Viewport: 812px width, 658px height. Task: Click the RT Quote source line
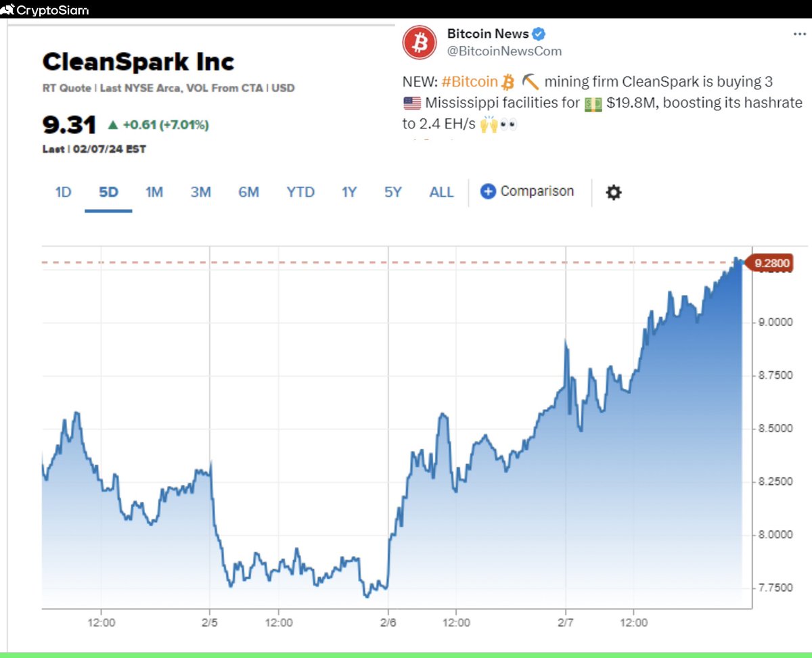[x=168, y=88]
